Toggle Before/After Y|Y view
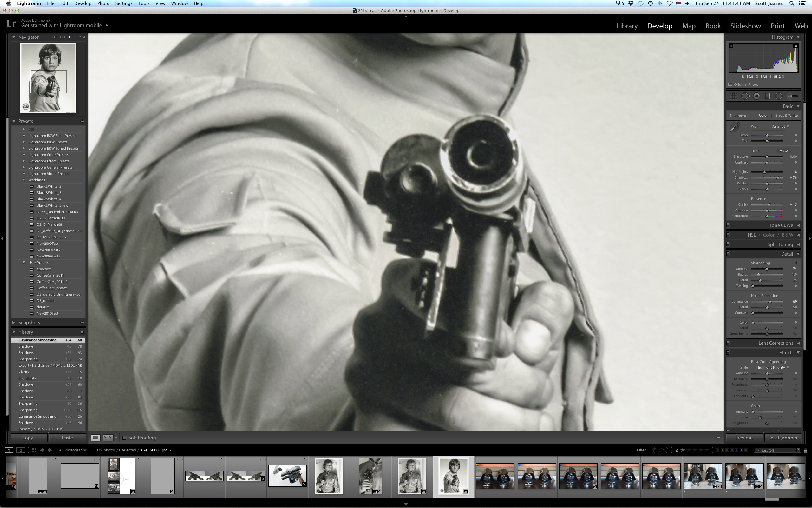This screenshot has height=508, width=812. point(108,438)
